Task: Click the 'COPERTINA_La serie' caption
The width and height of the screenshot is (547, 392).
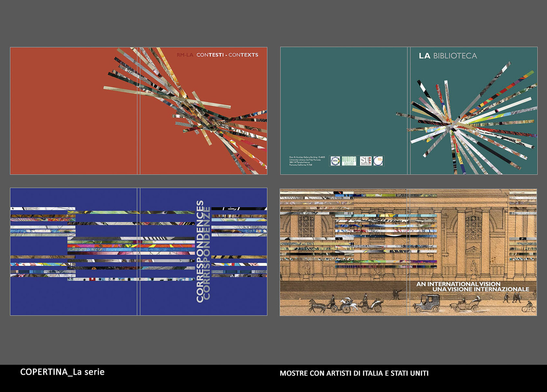Action: pos(62,372)
